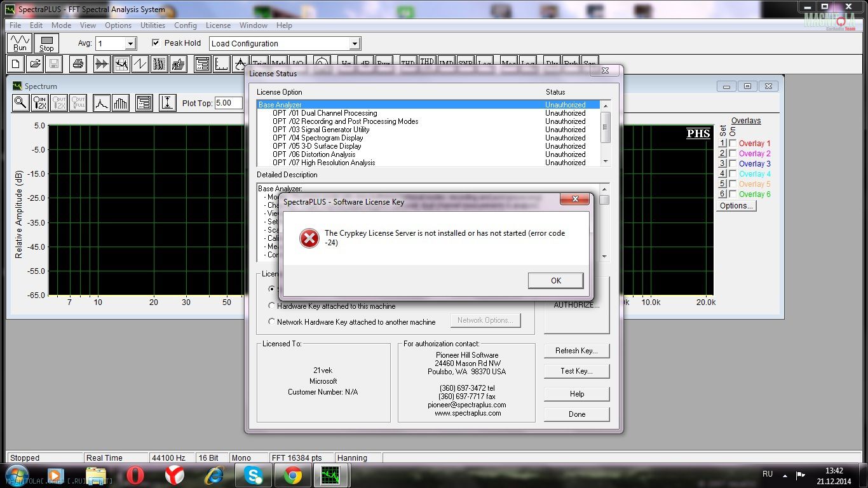This screenshot has height=488, width=868.
Task: Click the Run analyzer button
Action: [x=20, y=43]
